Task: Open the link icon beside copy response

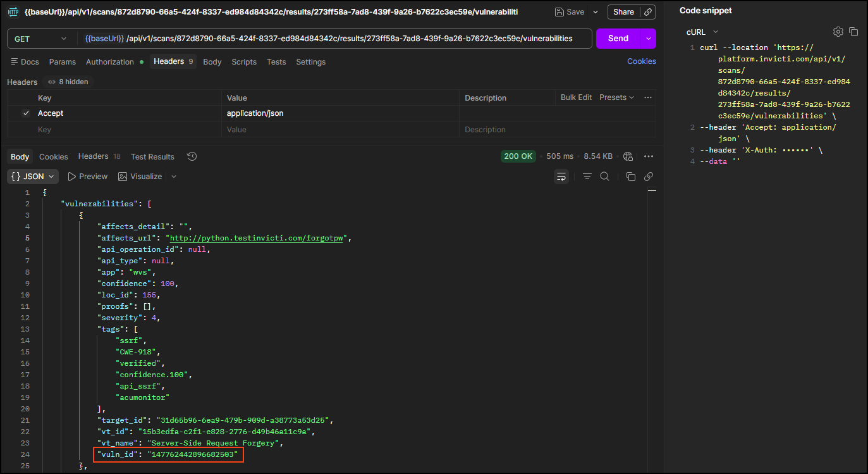Action: point(648,177)
